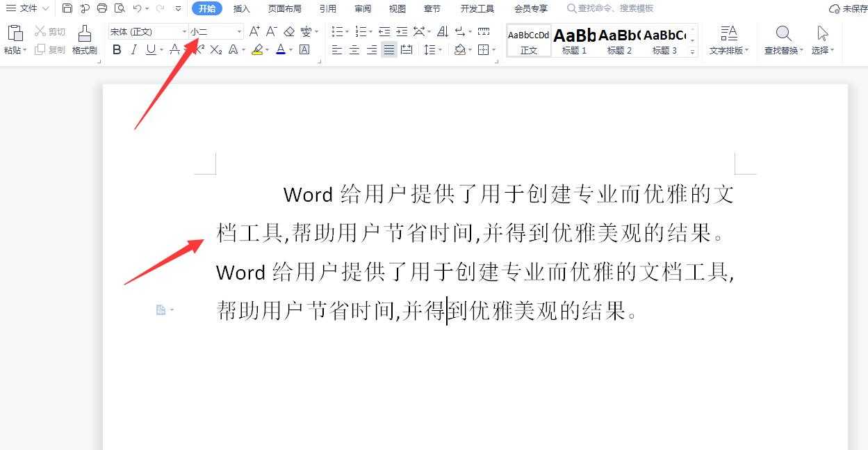Click the show ruler/tab stops icon
Viewport: 868px width, 450px height.
(484, 31)
